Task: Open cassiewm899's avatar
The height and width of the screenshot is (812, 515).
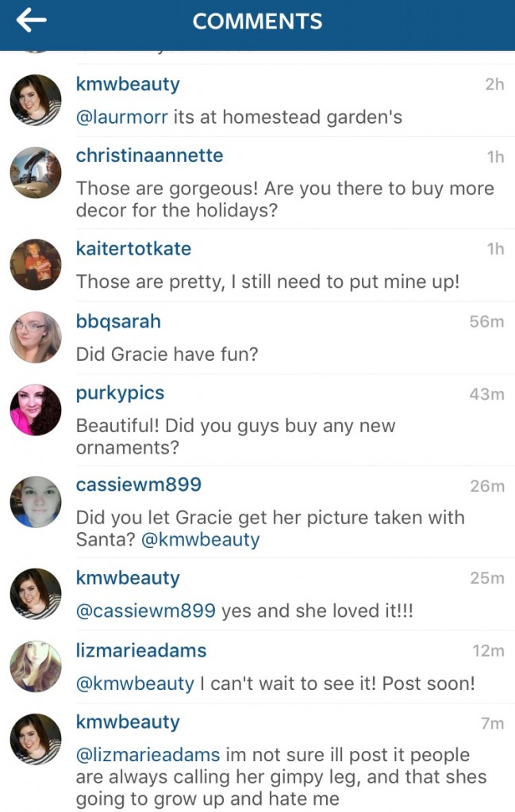Action: [36, 502]
